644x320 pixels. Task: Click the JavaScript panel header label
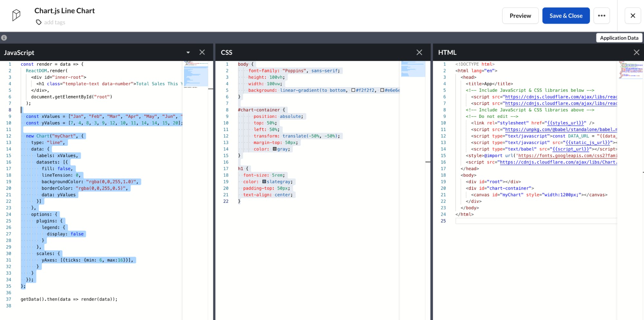pos(19,52)
